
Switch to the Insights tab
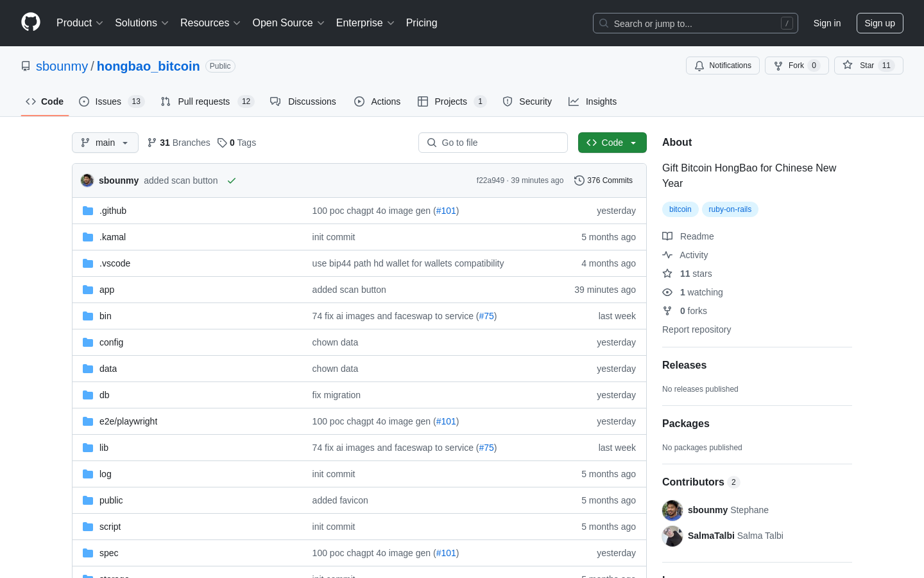(593, 101)
